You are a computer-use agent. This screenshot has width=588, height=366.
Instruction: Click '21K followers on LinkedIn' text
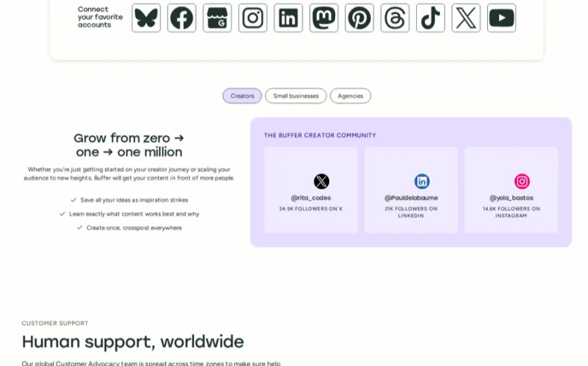[x=411, y=212]
